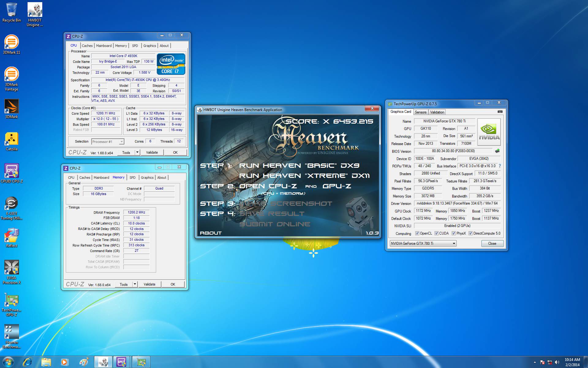Viewport: 588px width, 368px height.
Task: Open Paint from the taskbar
Action: pyautogui.click(x=84, y=362)
